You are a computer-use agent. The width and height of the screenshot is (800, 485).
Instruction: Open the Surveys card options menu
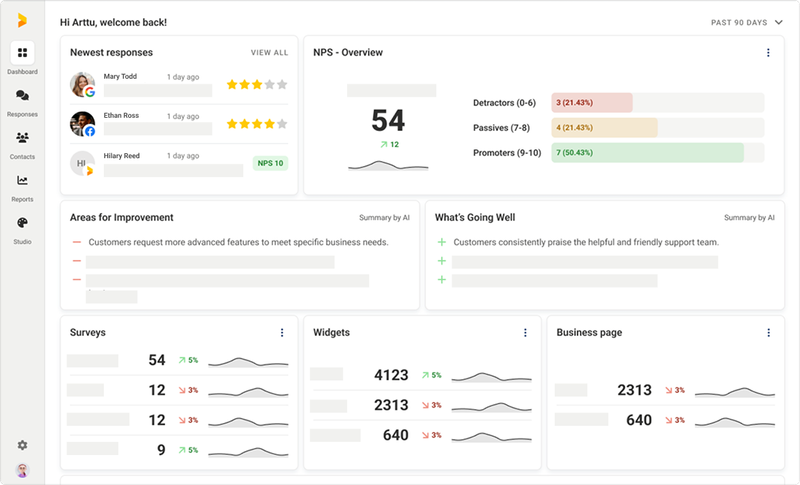point(282,333)
